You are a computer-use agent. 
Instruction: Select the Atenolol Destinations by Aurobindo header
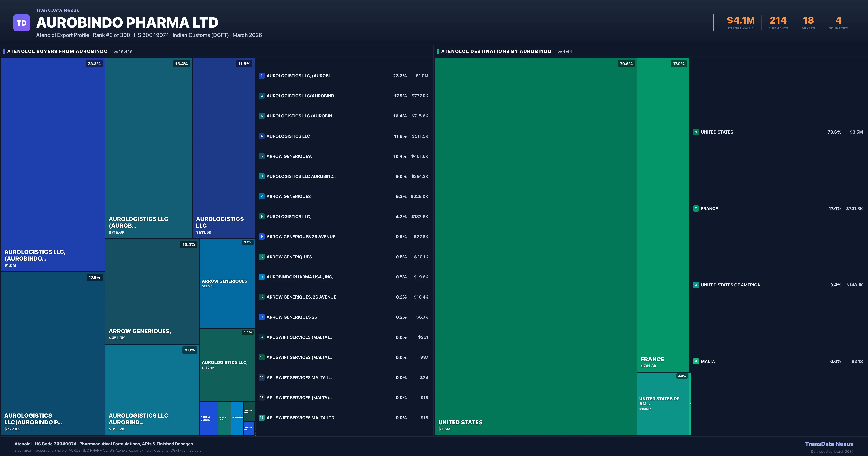[x=496, y=51]
